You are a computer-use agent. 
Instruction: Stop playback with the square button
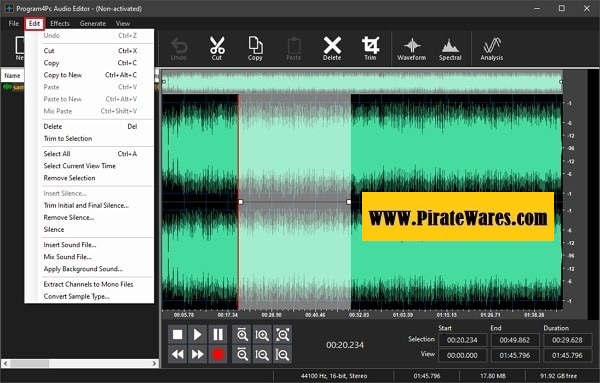pos(178,335)
